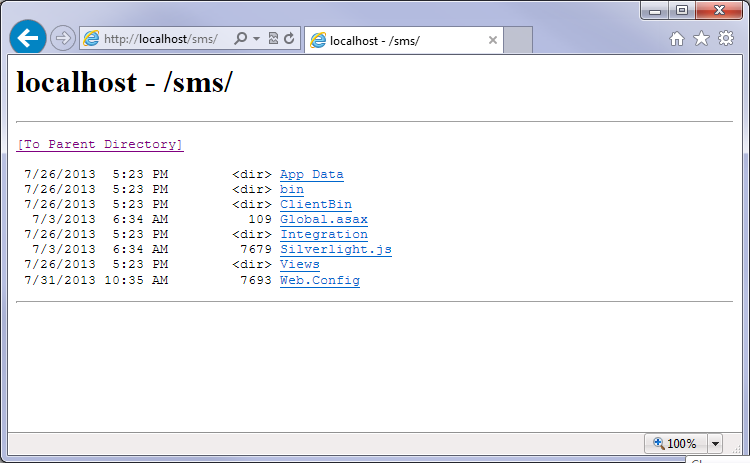Click the browser Back arrow button
Viewport: 750px width, 463px height.
(x=27, y=38)
